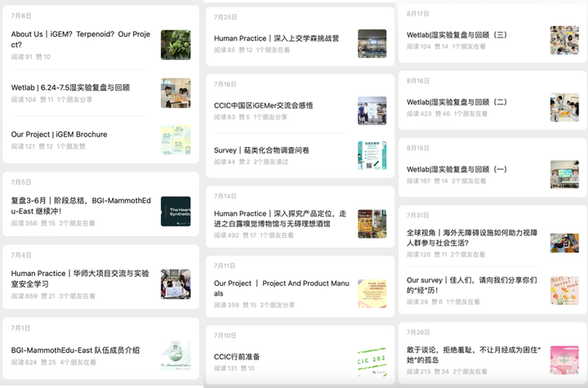Click the pink 敢于谈论，拒绝羞耻 article thumbnail
The width and height of the screenshot is (588, 388).
pos(564,359)
